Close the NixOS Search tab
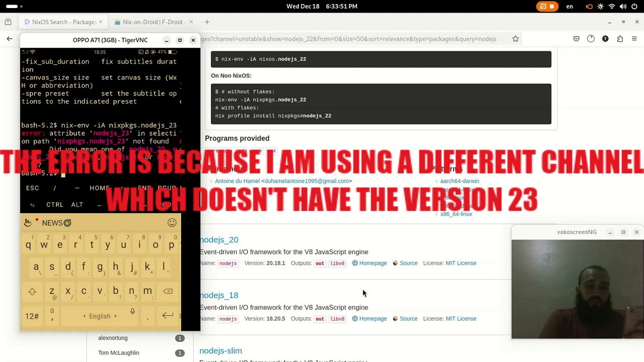644x362 pixels. coord(101,22)
